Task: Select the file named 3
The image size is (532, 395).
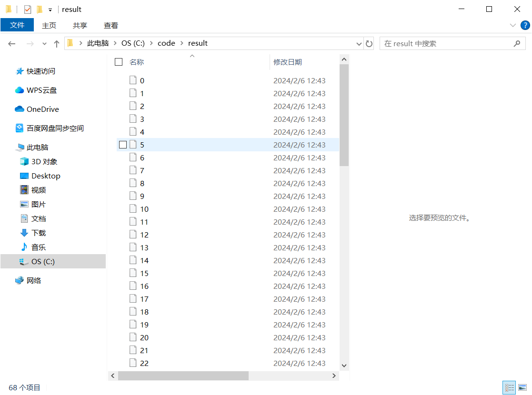Action: 142,119
